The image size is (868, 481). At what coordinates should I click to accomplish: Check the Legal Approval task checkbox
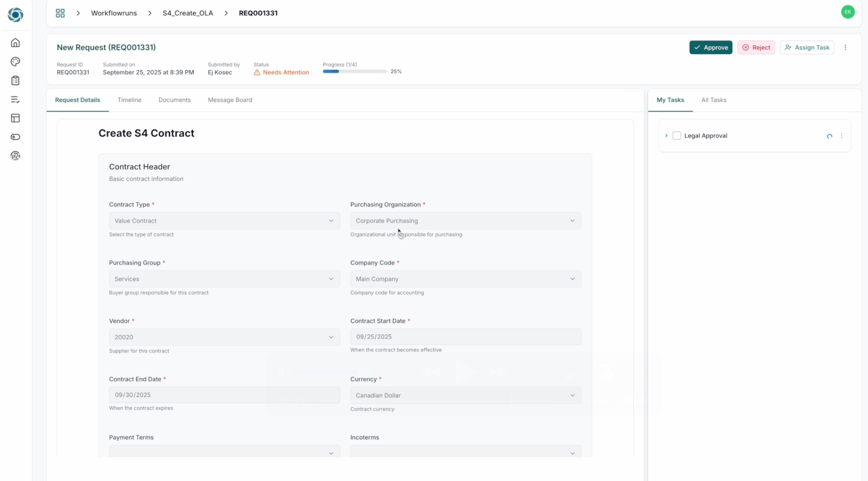676,136
